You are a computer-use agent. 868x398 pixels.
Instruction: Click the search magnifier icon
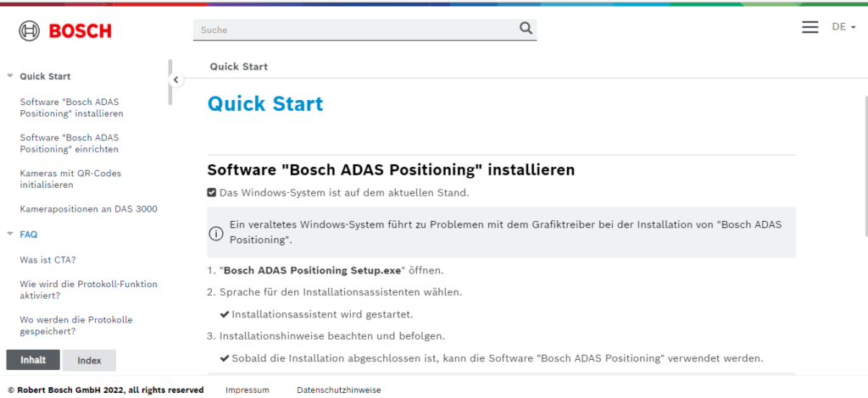[526, 29]
